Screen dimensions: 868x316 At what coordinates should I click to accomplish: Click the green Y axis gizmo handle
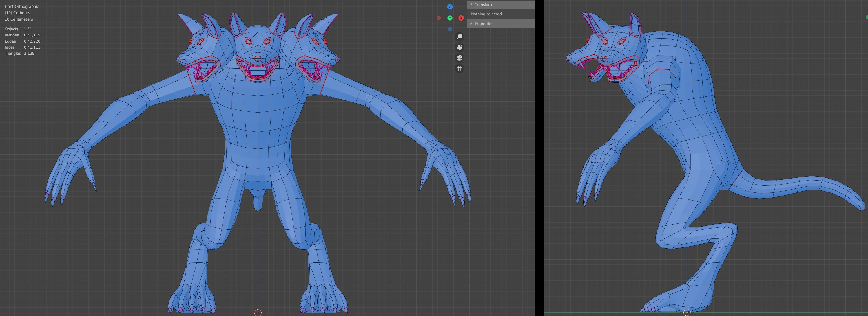pyautogui.click(x=450, y=18)
